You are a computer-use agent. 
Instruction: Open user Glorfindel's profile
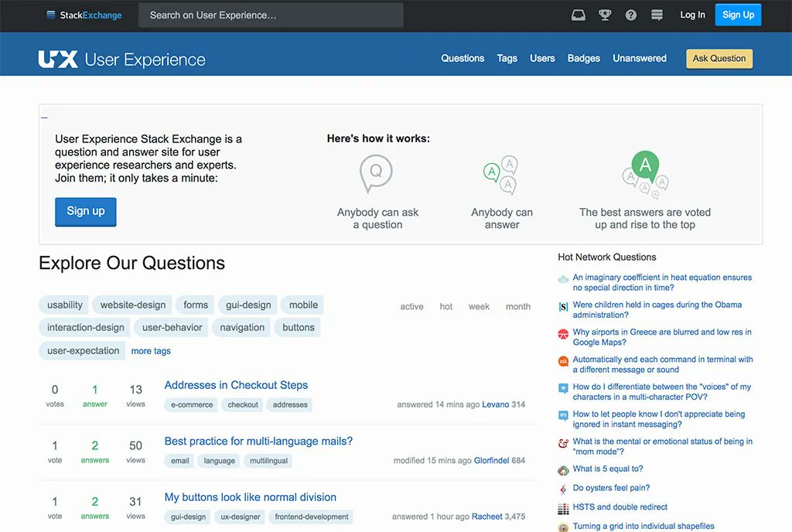(491, 460)
